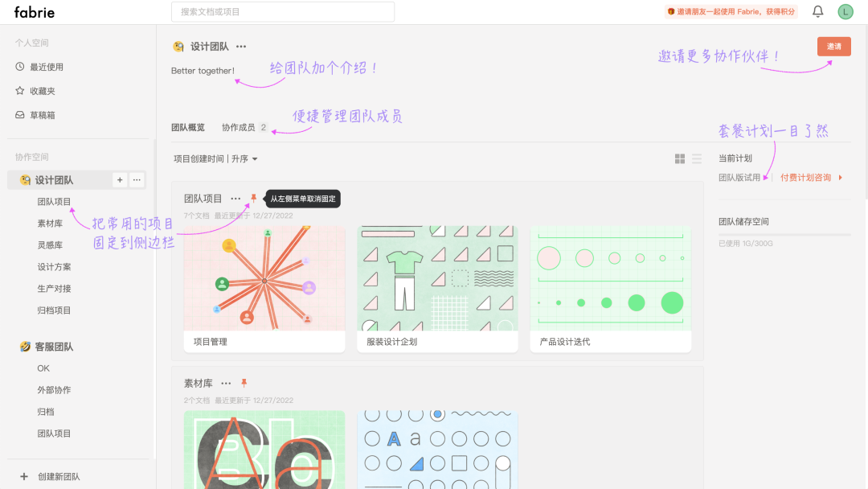The image size is (868, 489).
Task: Open 素材库 in the sidebar
Action: [x=50, y=223]
